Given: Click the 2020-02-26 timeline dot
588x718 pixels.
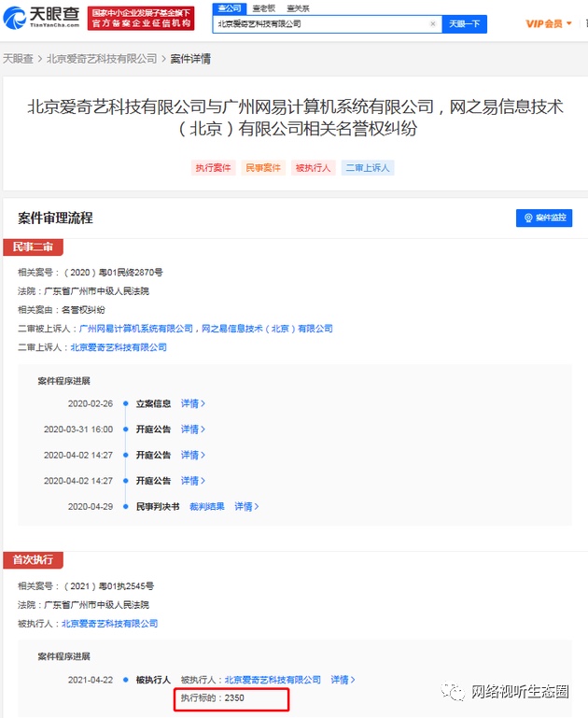Looking at the screenshot, I should coord(125,403).
